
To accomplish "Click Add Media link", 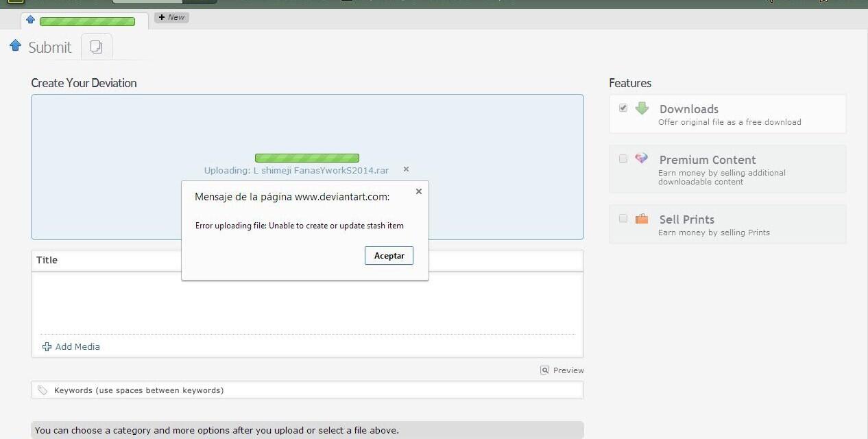I will (x=77, y=346).
